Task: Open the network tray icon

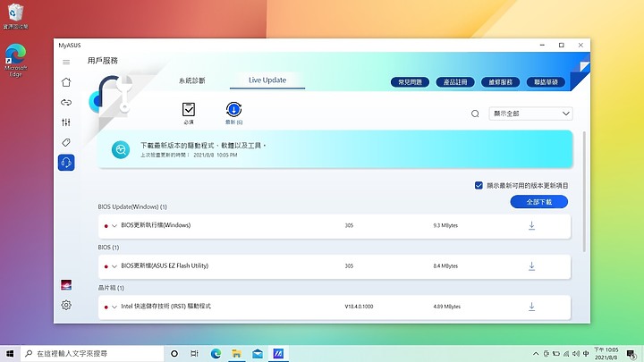Action: click(x=566, y=353)
